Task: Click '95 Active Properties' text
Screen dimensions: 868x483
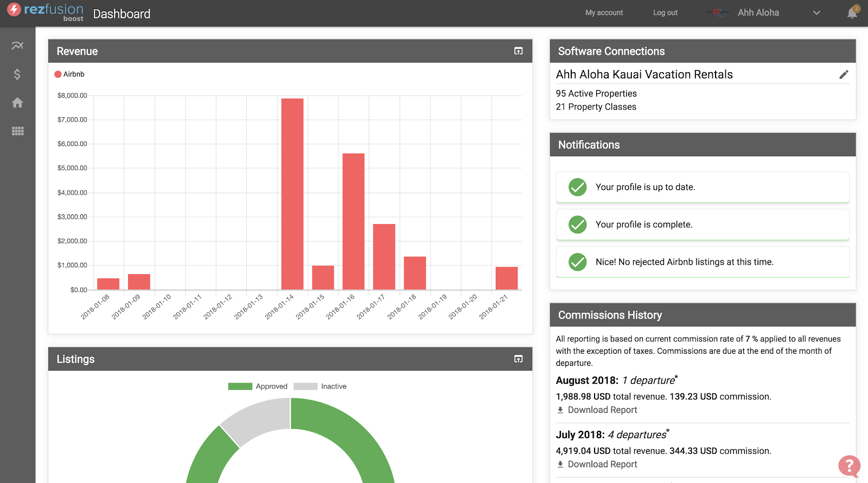Action: [x=596, y=93]
